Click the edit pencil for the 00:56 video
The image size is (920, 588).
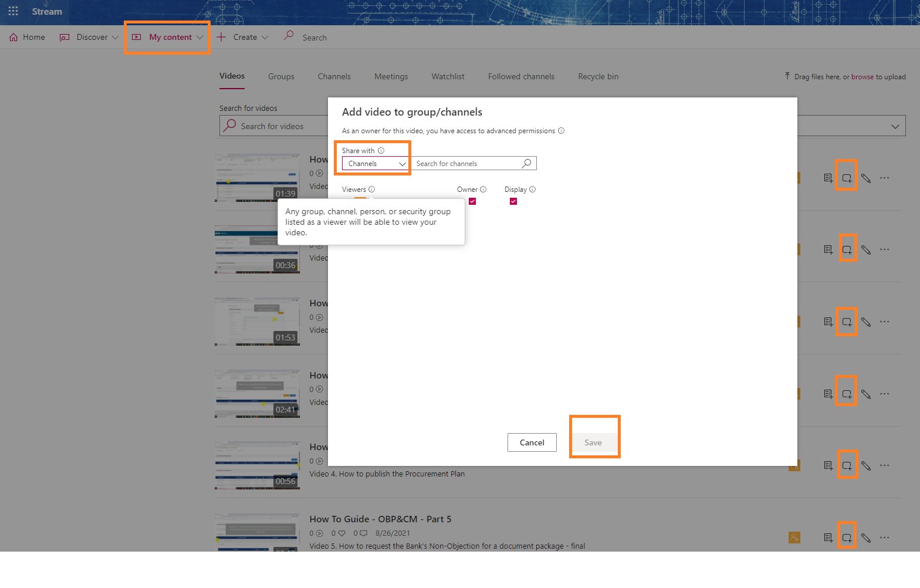coord(866,465)
